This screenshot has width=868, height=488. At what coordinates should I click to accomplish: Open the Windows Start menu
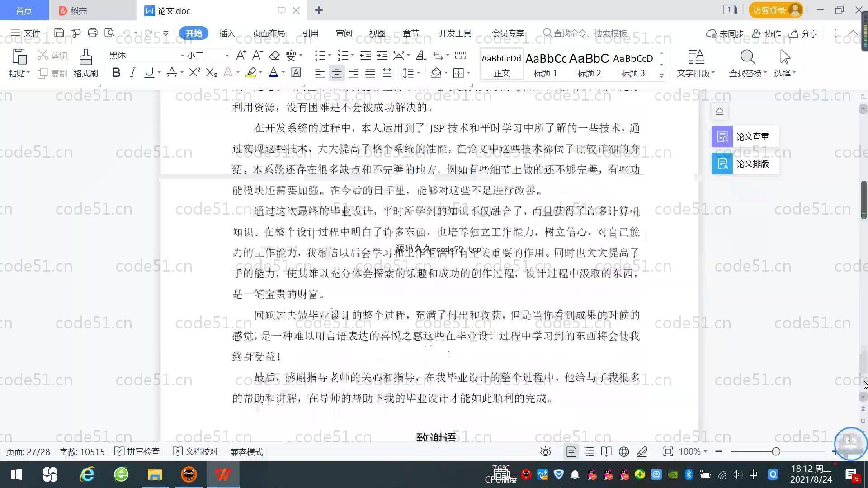coord(16,474)
